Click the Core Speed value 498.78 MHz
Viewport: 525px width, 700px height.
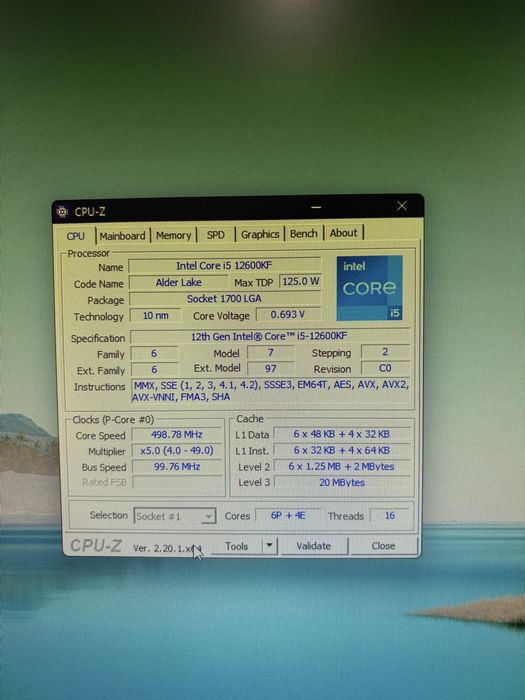[177, 434]
